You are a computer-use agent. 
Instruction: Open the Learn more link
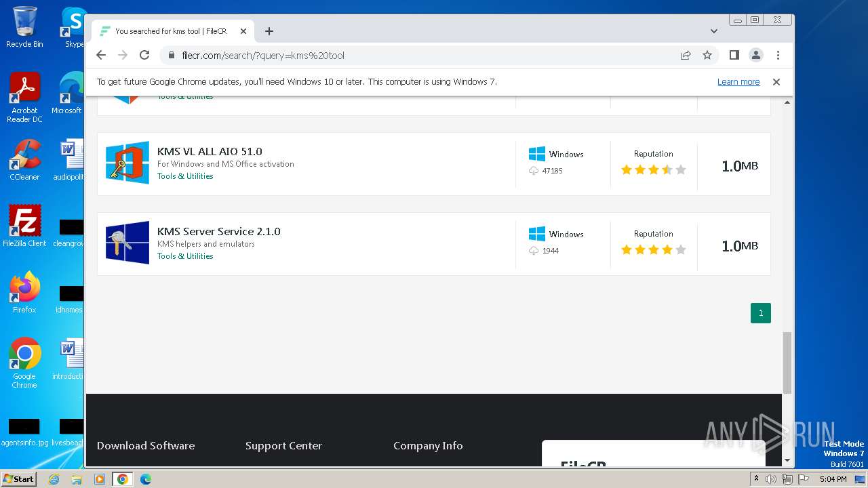point(738,82)
